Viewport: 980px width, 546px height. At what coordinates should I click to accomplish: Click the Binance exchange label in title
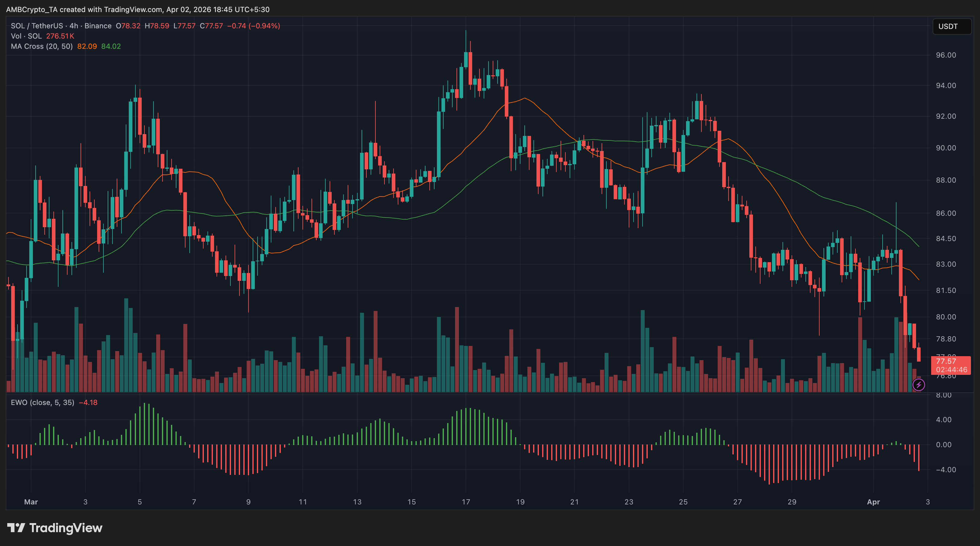coord(98,26)
